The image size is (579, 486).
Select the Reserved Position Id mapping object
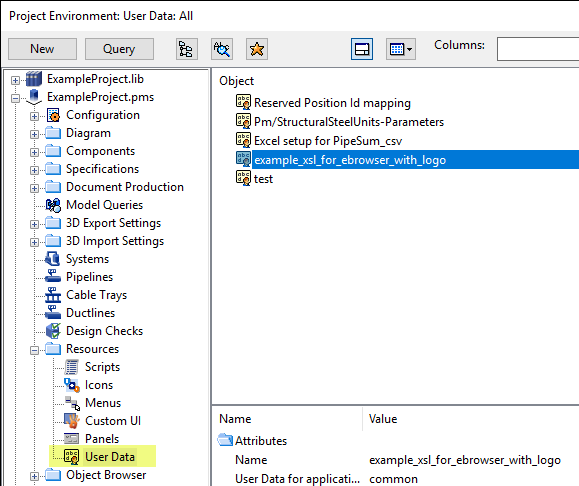[x=332, y=103]
